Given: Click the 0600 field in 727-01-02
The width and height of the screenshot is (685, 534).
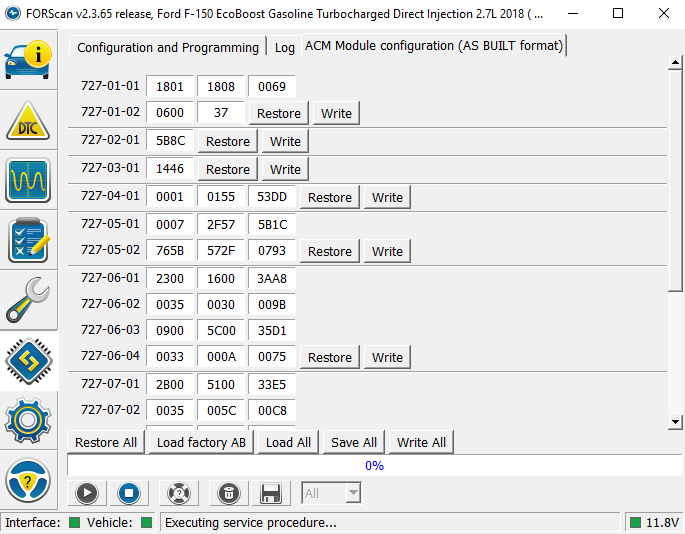Looking at the screenshot, I should click(x=170, y=112).
